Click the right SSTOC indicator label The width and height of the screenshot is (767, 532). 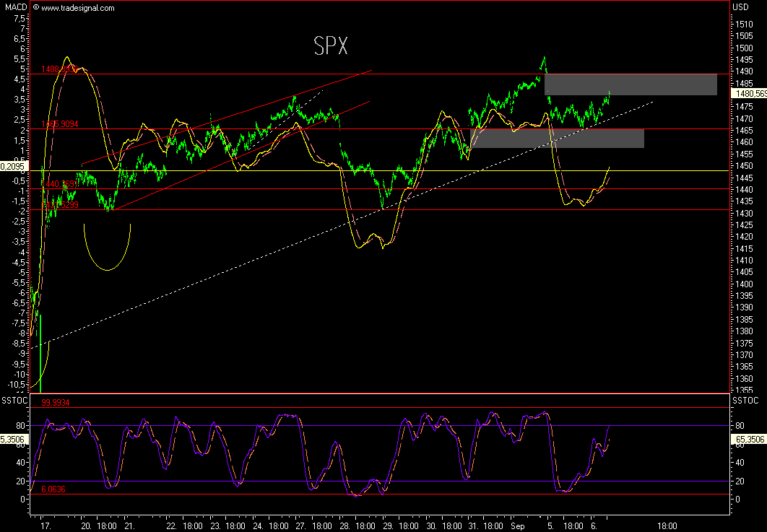coord(745,399)
